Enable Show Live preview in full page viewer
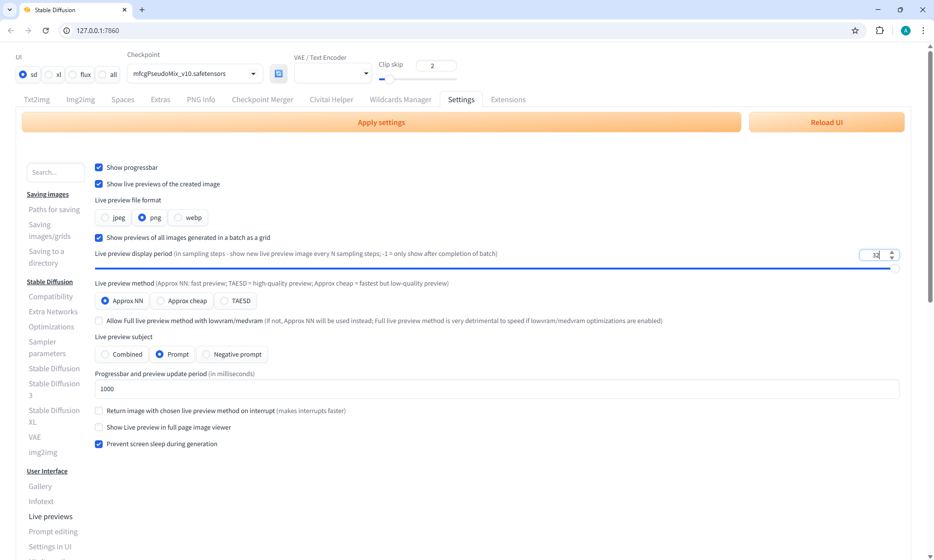The height and width of the screenshot is (560, 934). point(99,427)
